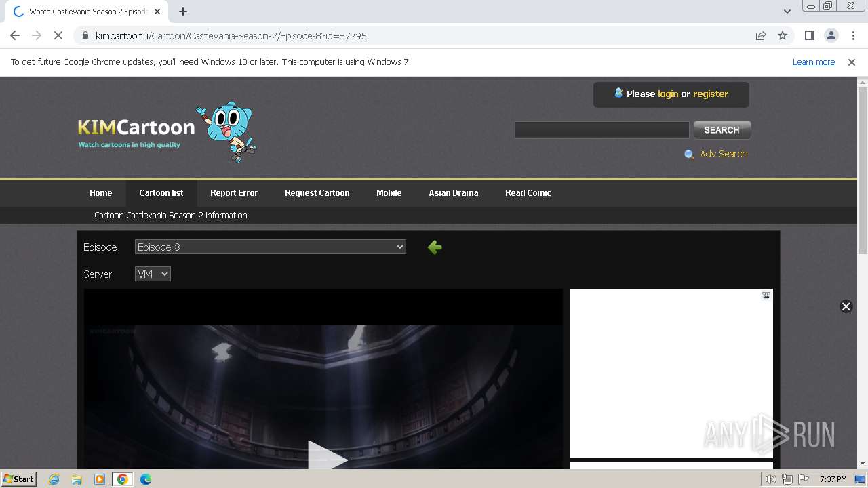Click the clock showing 7:37 PM
The image size is (868, 488).
tap(833, 479)
